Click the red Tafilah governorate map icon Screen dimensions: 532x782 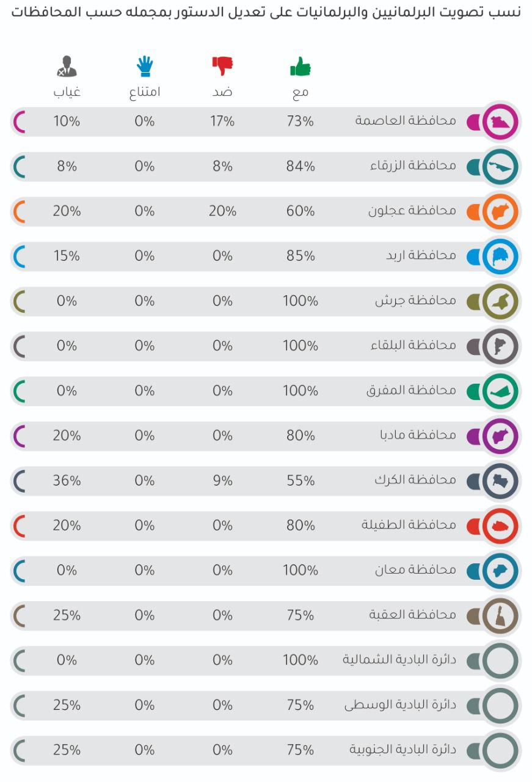(500, 525)
